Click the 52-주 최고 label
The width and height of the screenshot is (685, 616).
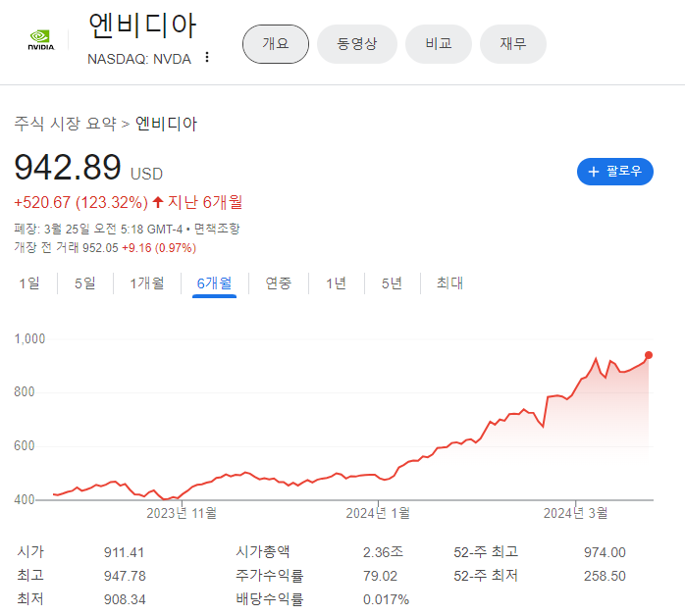[x=486, y=551]
